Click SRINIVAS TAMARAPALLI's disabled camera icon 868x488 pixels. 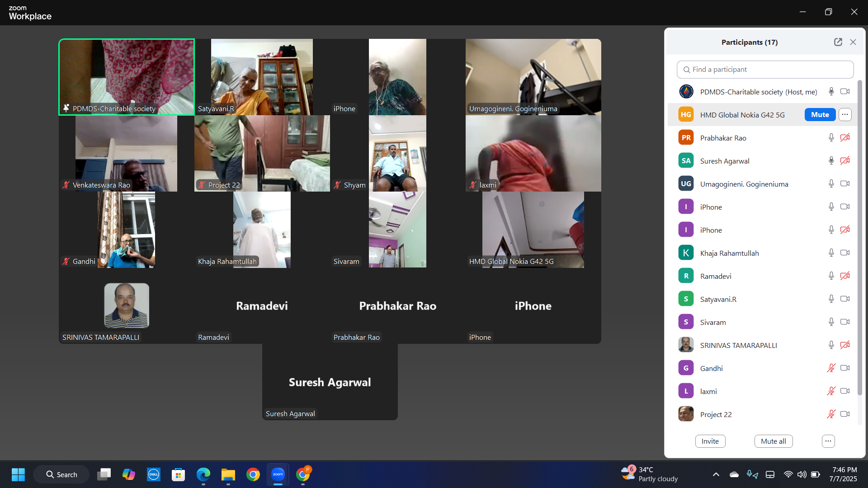[845, 345]
